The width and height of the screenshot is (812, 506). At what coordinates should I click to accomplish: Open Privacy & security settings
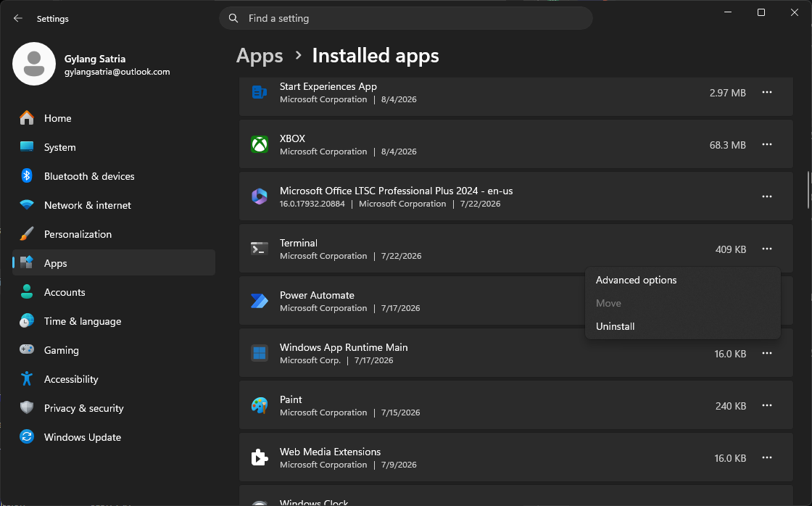click(x=113, y=408)
